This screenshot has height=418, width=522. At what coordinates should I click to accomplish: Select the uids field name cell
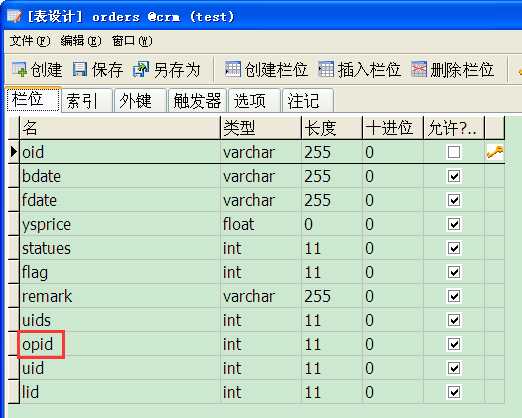(120, 320)
